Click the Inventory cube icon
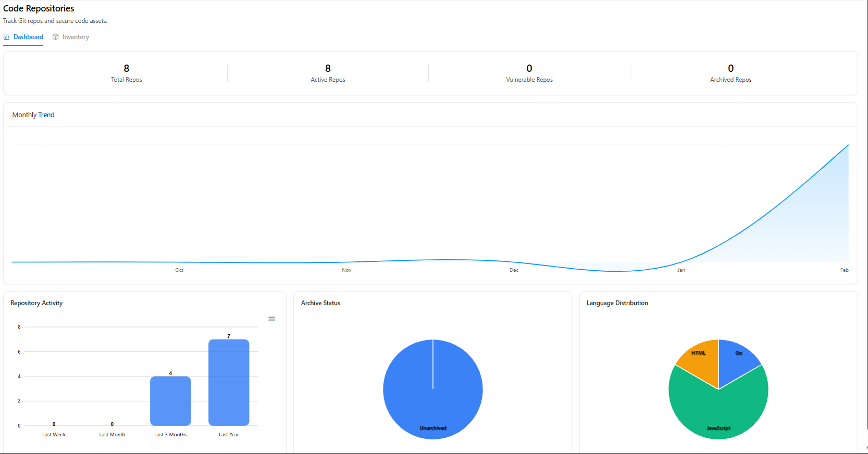The width and height of the screenshot is (868, 454). [56, 37]
